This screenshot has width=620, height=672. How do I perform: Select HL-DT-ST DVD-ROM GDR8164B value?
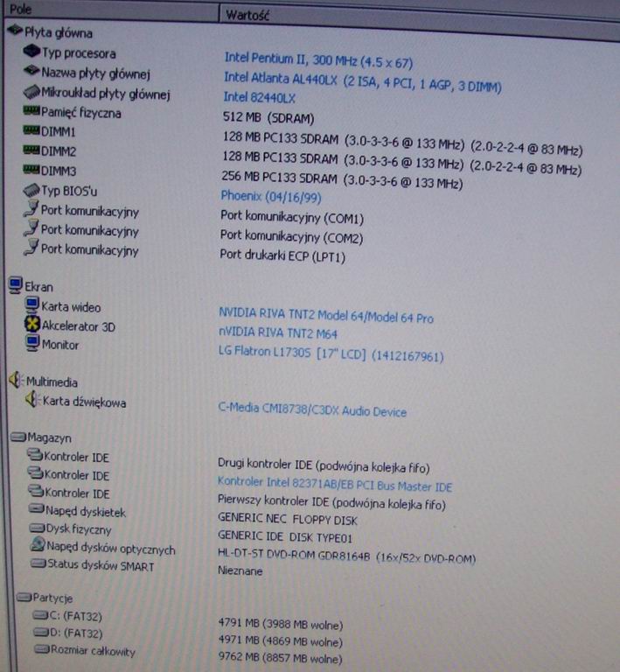346,556
